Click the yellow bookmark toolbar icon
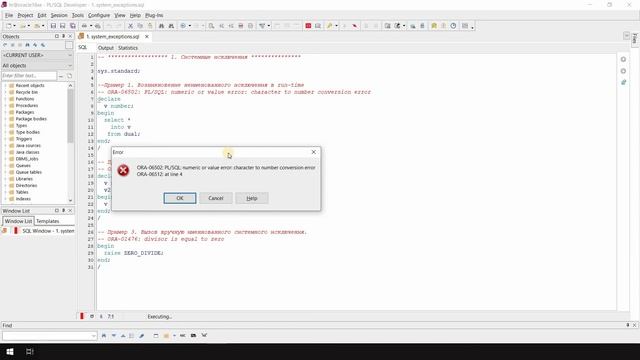This screenshot has height=360, width=640. click(x=434, y=26)
